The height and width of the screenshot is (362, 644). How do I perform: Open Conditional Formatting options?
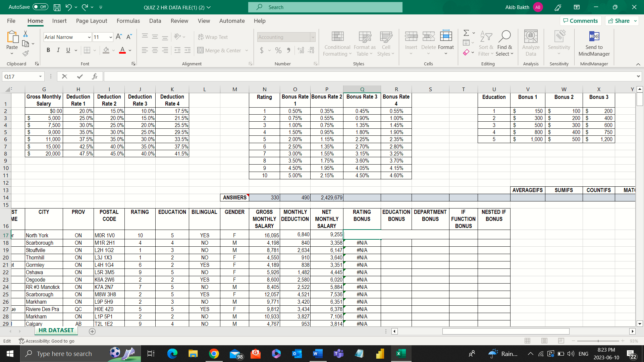pos(337,44)
